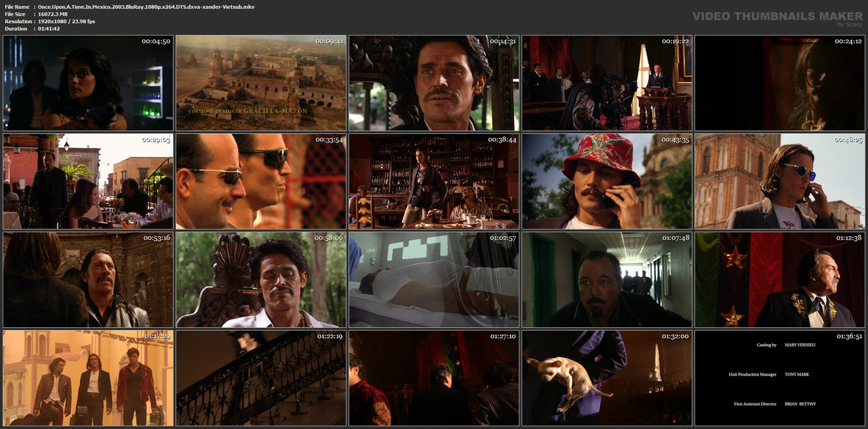
Task: Choose the staircase frame at 01:22:19
Action: (261, 378)
